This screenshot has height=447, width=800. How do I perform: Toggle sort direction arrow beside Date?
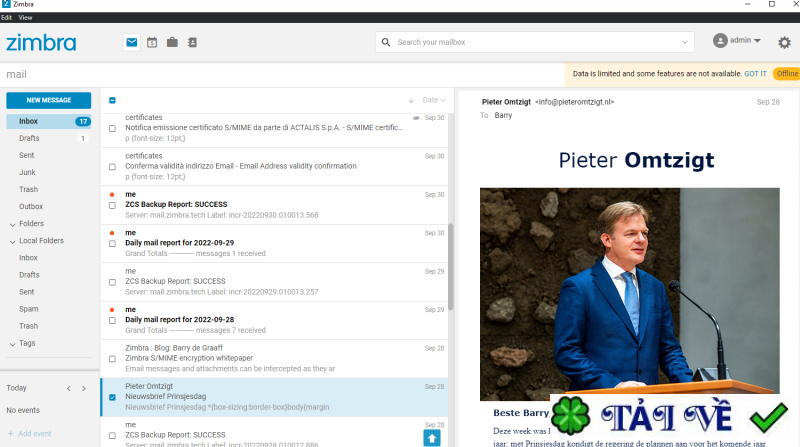411,101
